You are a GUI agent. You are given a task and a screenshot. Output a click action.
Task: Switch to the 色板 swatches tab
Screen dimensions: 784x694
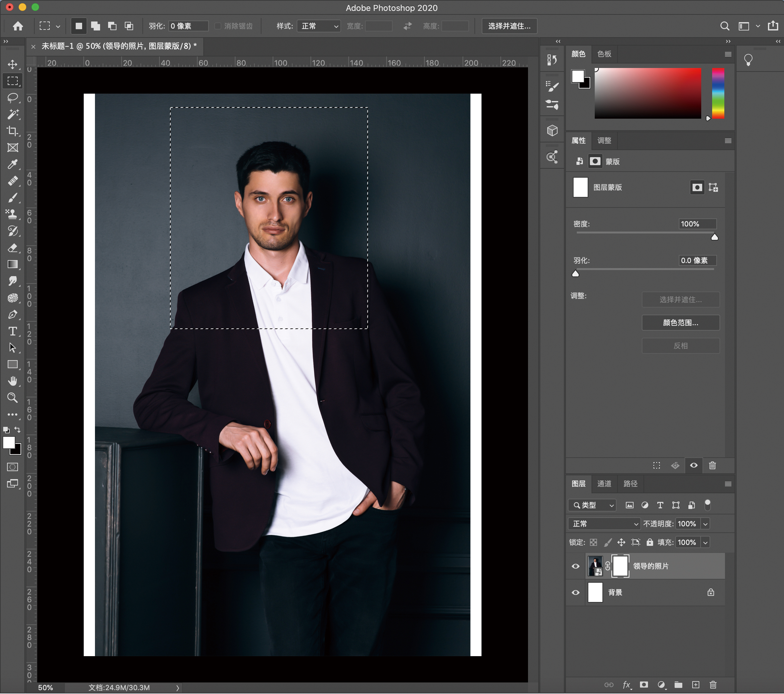(604, 54)
